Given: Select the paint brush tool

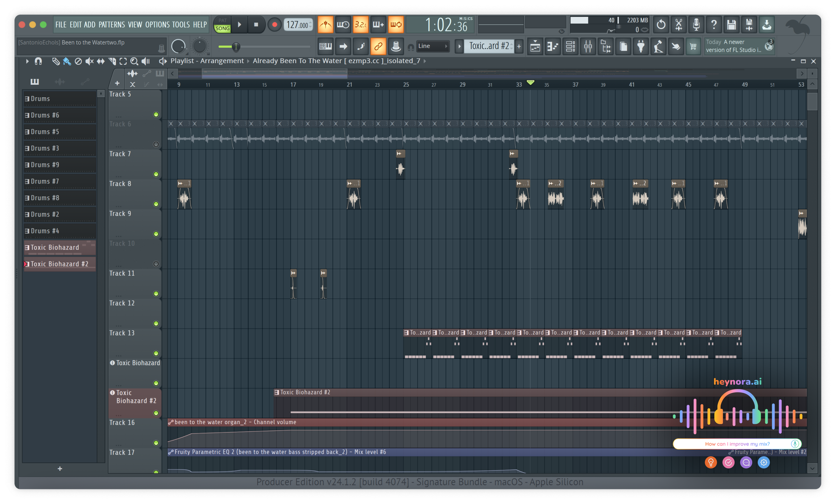Looking at the screenshot, I should click(67, 61).
